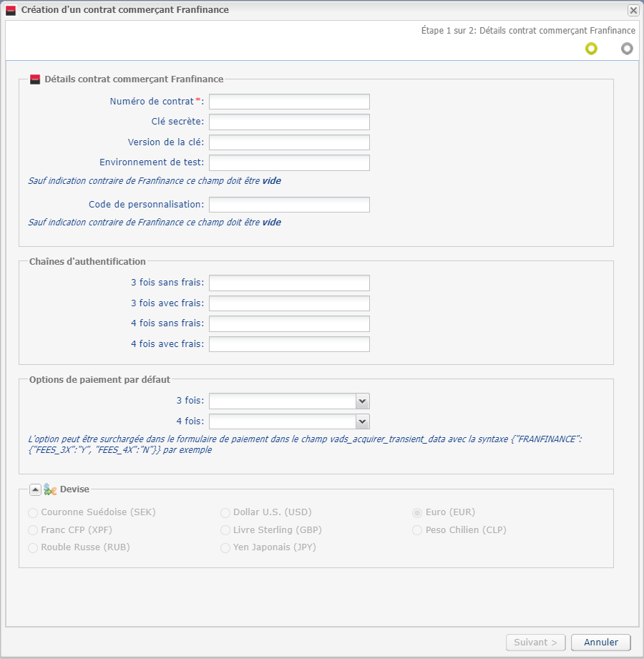
Task: Select Dollar U.S. (USD) currency
Action: [x=225, y=513]
